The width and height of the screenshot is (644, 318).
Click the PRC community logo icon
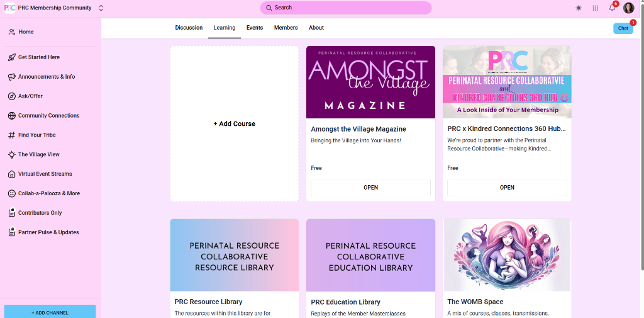pyautogui.click(x=9, y=8)
